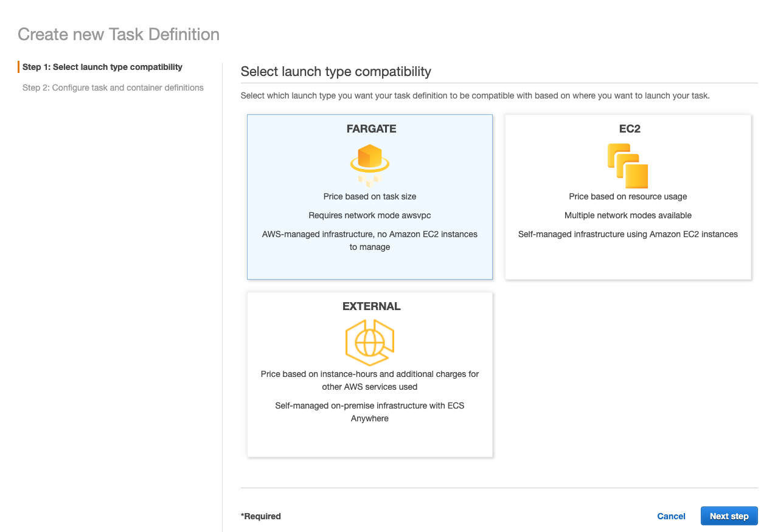This screenshot has height=532, width=775.
Task: Open Step 2: Configure task and container definitions
Action: tap(114, 88)
